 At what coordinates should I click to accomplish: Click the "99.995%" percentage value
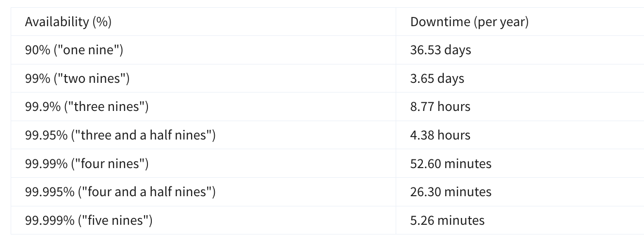pyautogui.click(x=49, y=192)
